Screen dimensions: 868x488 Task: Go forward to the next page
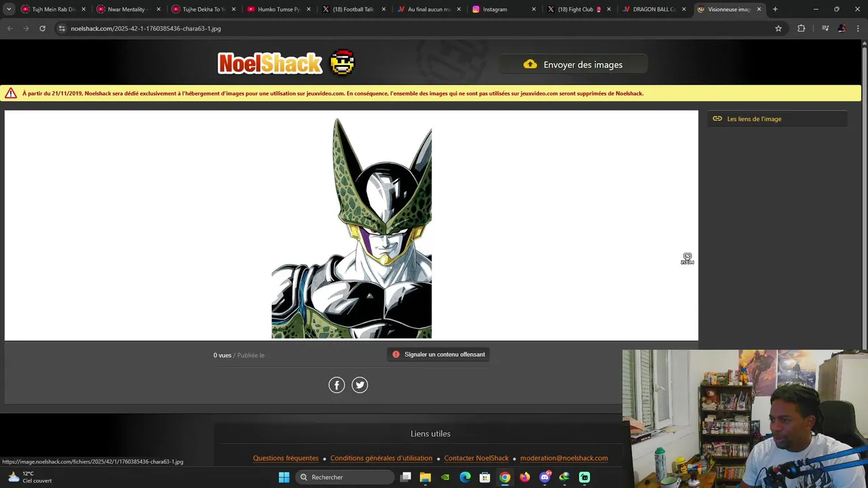[x=26, y=28]
